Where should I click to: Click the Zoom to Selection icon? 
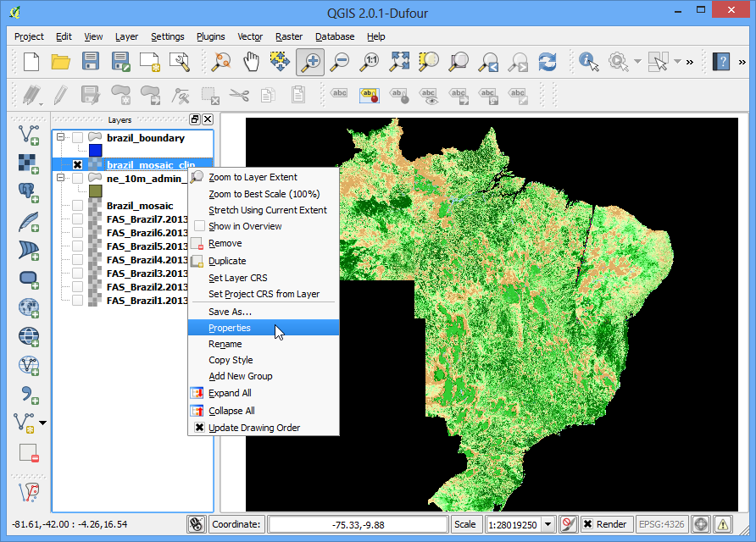point(429,62)
